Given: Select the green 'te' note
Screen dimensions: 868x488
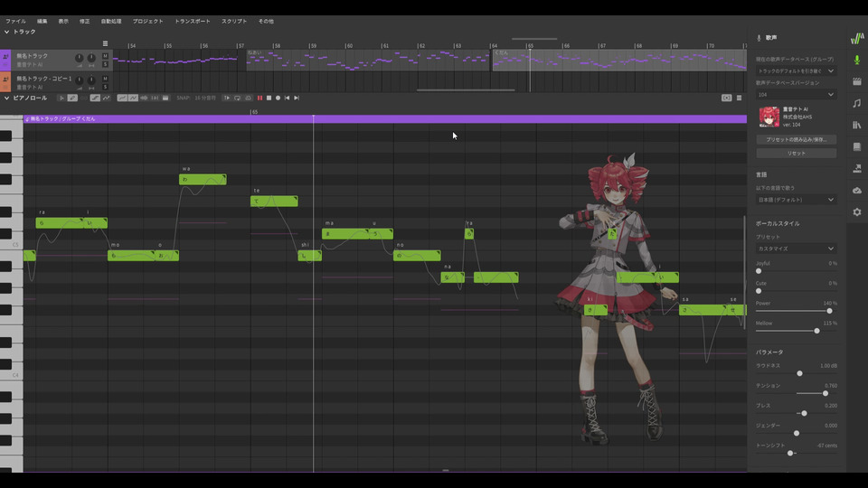Looking at the screenshot, I should (274, 201).
